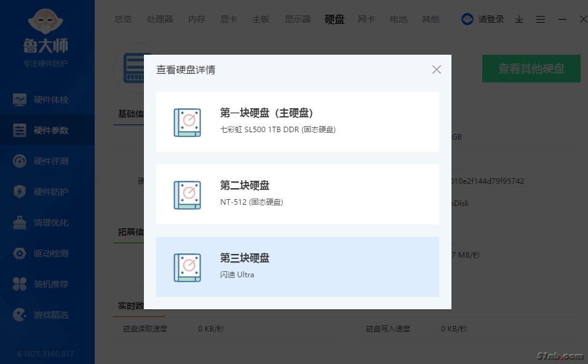Open the hamburger main menu
This screenshot has width=588, height=364.
[540, 19]
